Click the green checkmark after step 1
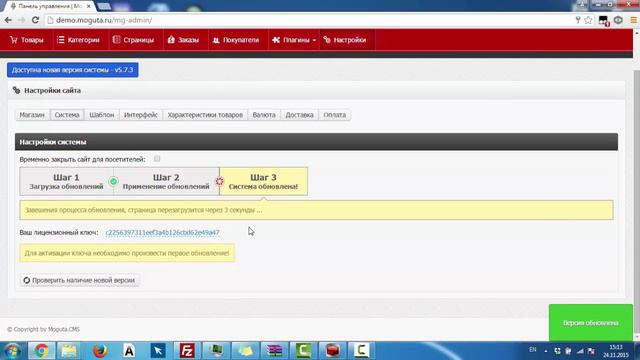 pos(113,181)
